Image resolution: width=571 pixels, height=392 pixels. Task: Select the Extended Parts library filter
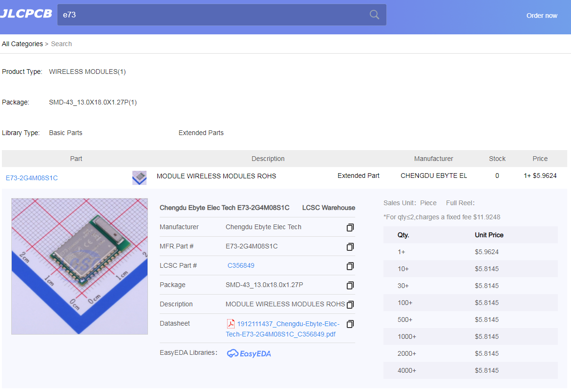201,133
